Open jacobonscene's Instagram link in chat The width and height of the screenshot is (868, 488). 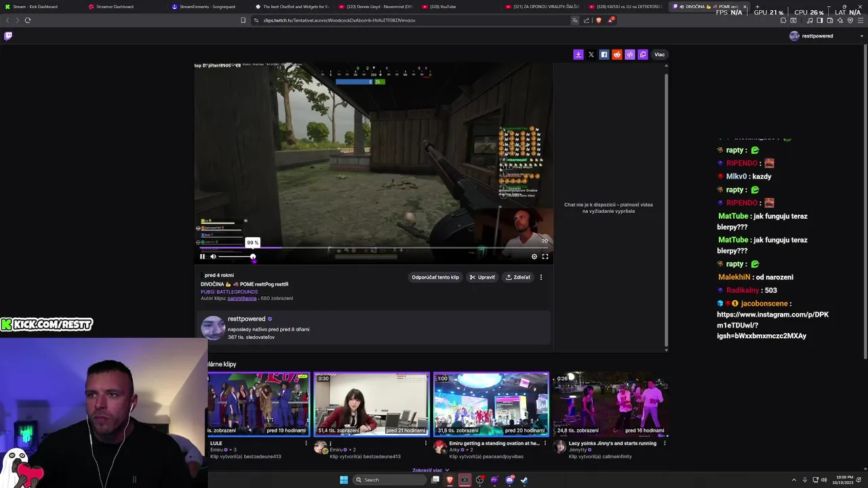click(772, 325)
